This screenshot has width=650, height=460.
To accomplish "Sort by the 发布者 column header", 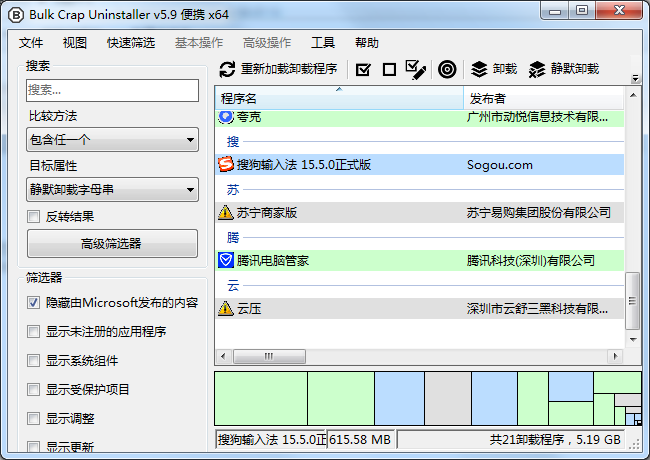I will click(543, 98).
